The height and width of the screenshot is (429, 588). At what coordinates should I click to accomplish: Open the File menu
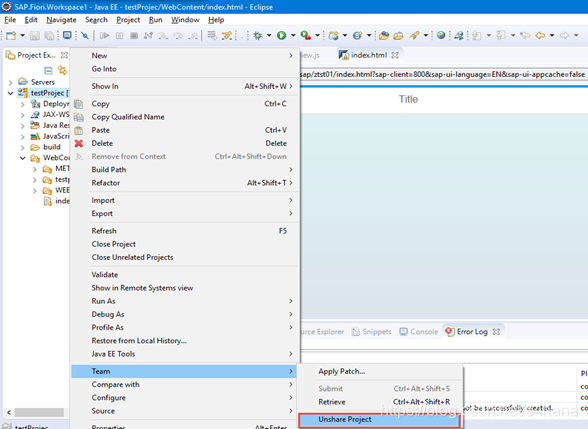click(x=10, y=20)
